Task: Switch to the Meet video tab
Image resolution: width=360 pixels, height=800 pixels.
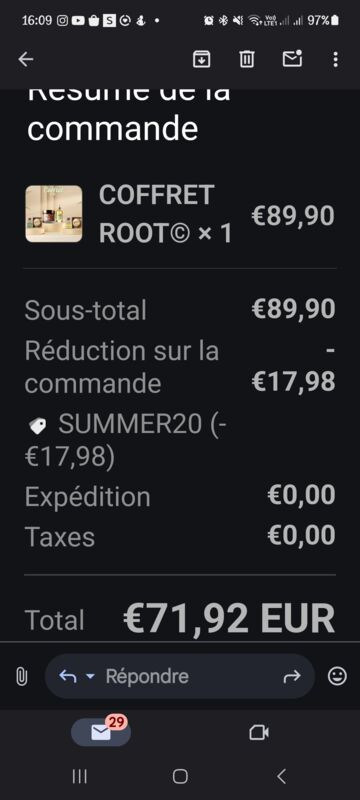Action: point(259,733)
